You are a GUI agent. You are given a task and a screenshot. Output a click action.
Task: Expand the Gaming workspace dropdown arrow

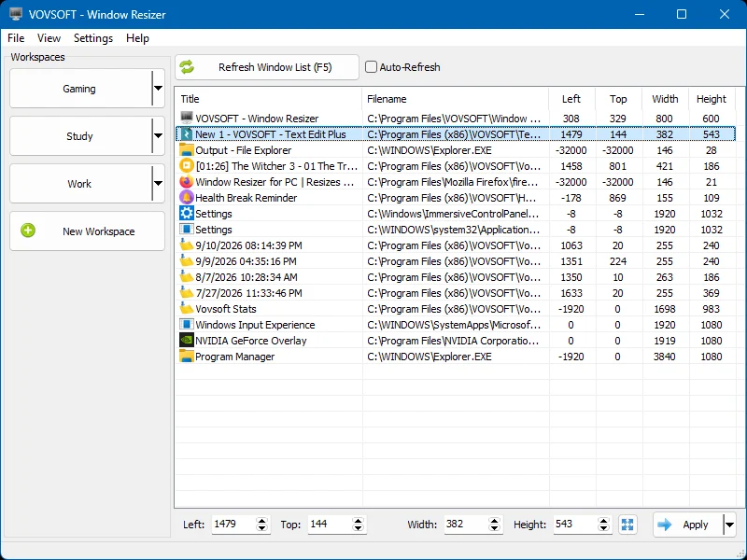(x=158, y=88)
